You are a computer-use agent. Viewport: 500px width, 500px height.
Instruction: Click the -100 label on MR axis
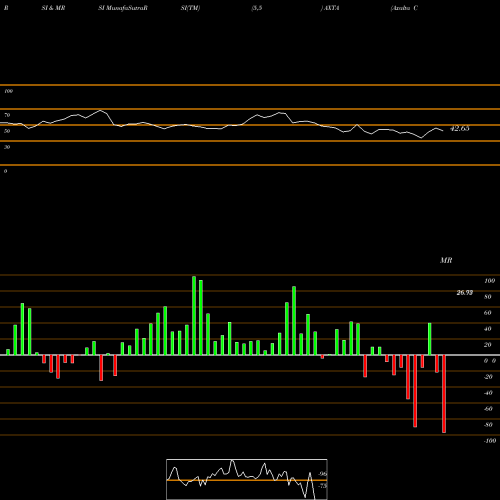click(x=490, y=441)
